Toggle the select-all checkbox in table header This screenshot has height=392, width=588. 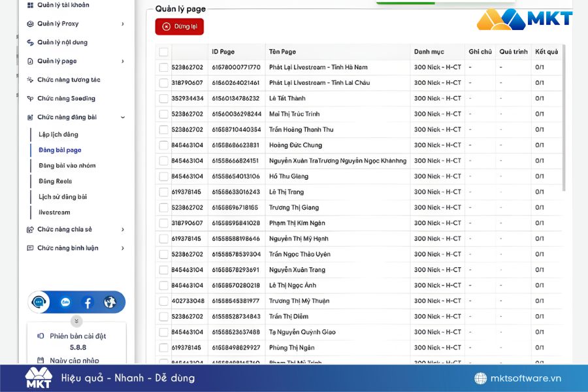pos(163,52)
